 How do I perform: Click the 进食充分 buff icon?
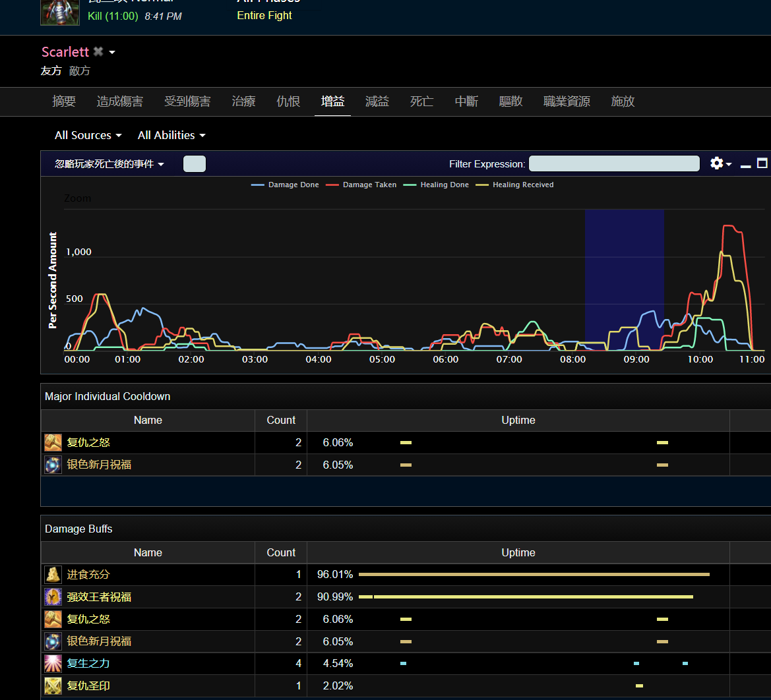click(53, 574)
